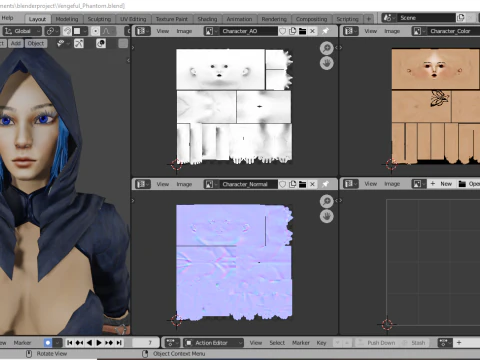Toggle X-ray in 3D viewport

pos(123,43)
